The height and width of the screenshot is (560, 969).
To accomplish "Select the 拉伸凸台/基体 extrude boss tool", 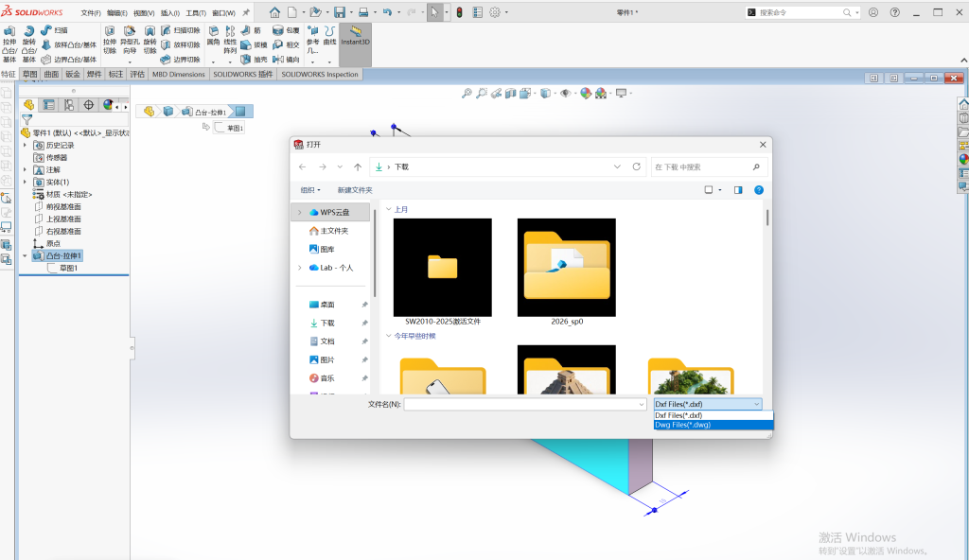I will 9,44.
